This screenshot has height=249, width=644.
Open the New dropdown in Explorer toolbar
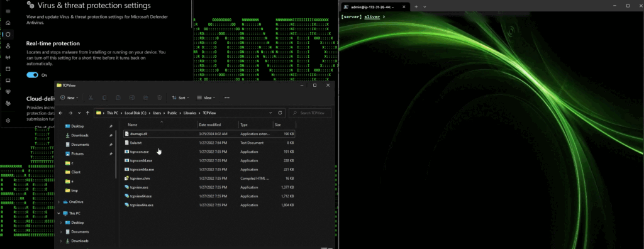click(69, 98)
